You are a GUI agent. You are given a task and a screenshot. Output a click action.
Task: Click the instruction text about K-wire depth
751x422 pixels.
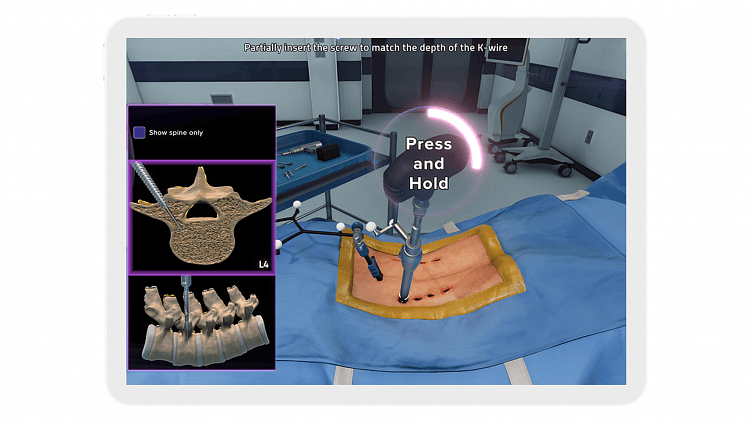click(376, 48)
